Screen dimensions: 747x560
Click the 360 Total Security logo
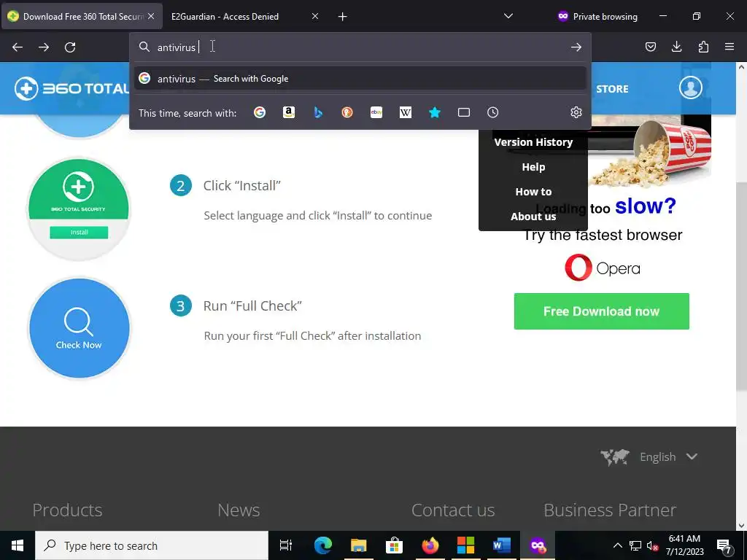tap(71, 88)
